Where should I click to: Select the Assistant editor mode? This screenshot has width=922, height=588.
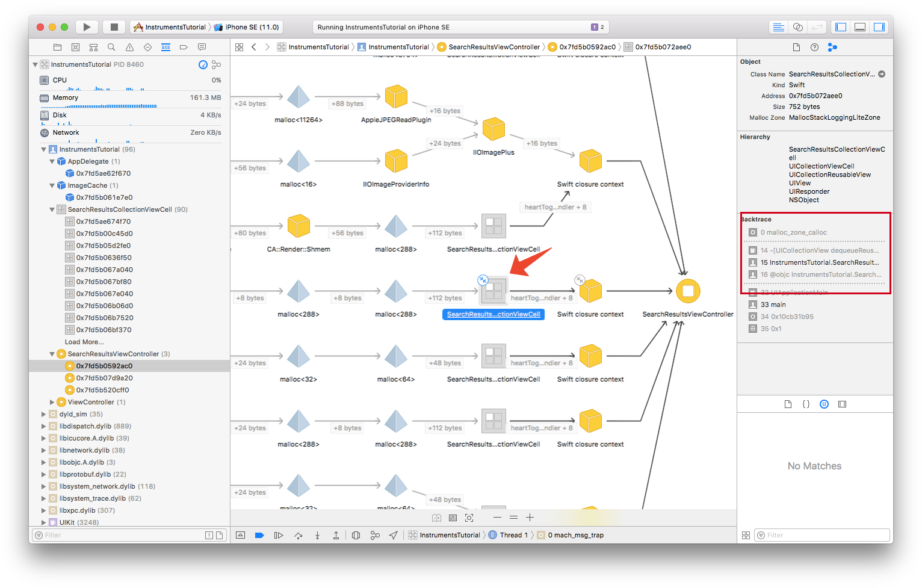coord(797,27)
